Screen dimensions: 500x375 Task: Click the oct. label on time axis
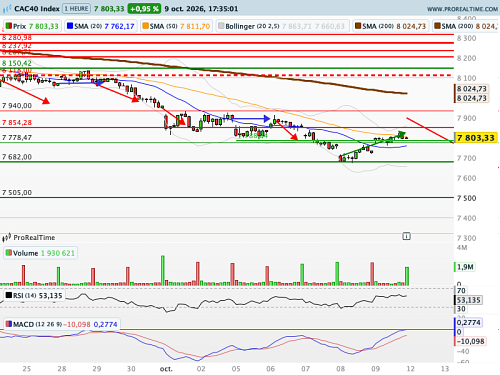click(x=166, y=369)
